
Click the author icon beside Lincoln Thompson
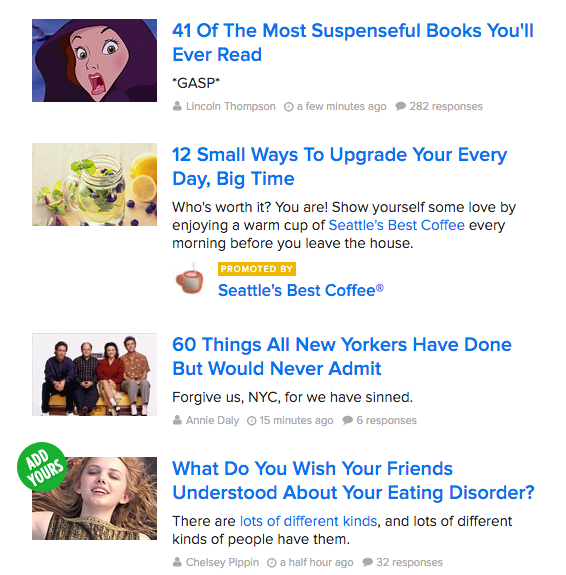click(x=177, y=106)
